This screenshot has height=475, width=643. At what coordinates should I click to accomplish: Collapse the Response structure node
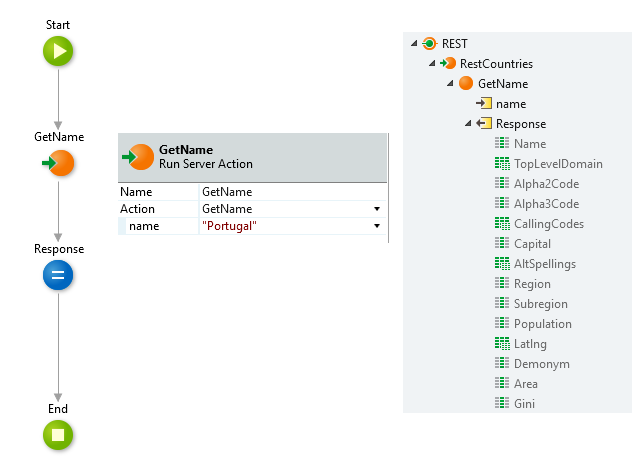(468, 123)
